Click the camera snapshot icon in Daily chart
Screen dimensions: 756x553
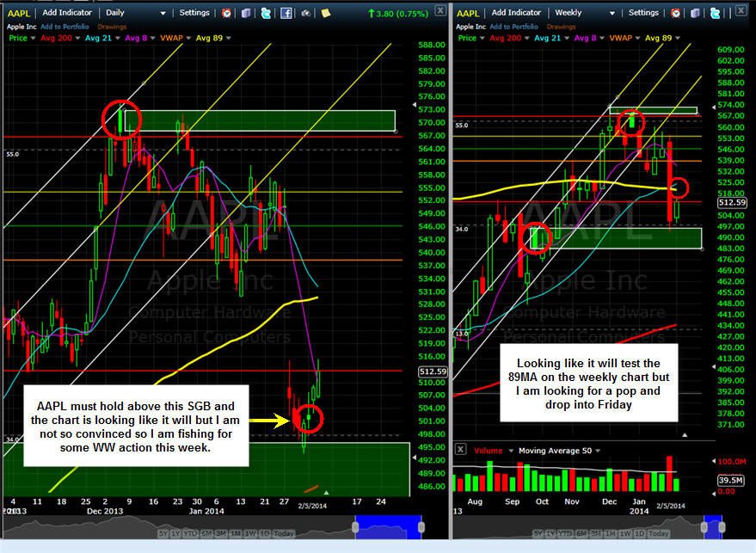305,13
